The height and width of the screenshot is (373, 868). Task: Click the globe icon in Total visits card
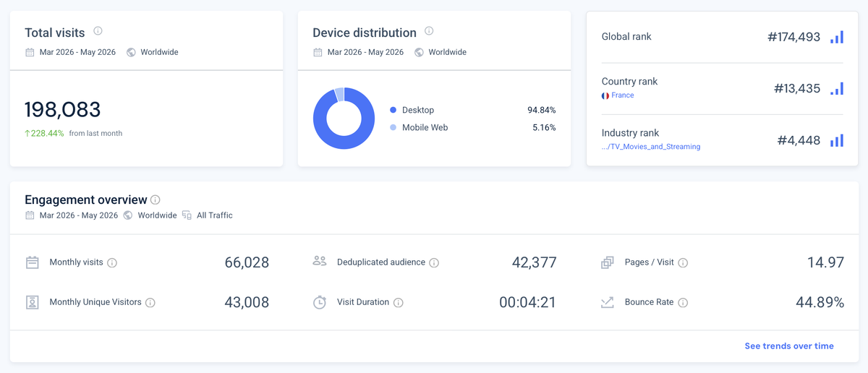coord(131,52)
